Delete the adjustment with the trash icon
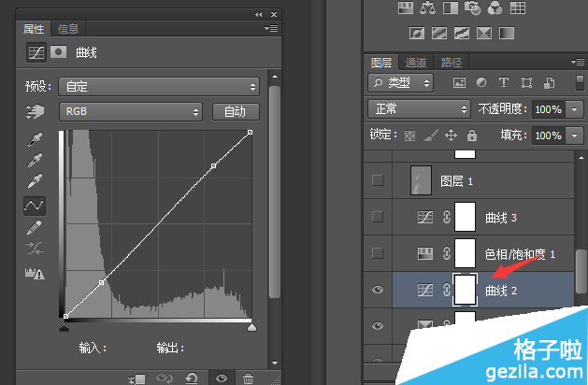Viewport: 588px width, 385px height. pyautogui.click(x=248, y=378)
